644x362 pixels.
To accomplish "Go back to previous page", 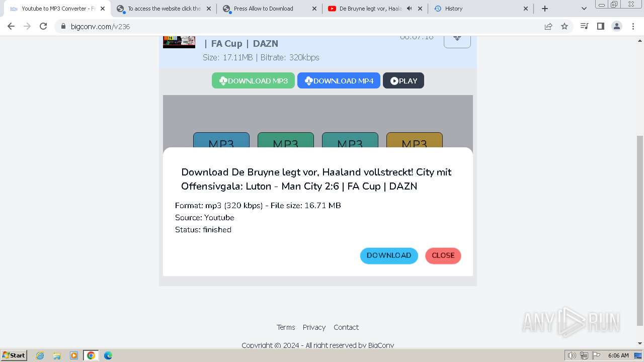I will click(11, 26).
